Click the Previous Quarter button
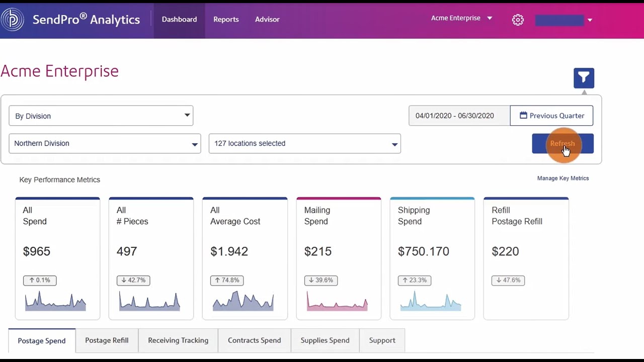Screen dimensions: 644x362 [x=551, y=116]
